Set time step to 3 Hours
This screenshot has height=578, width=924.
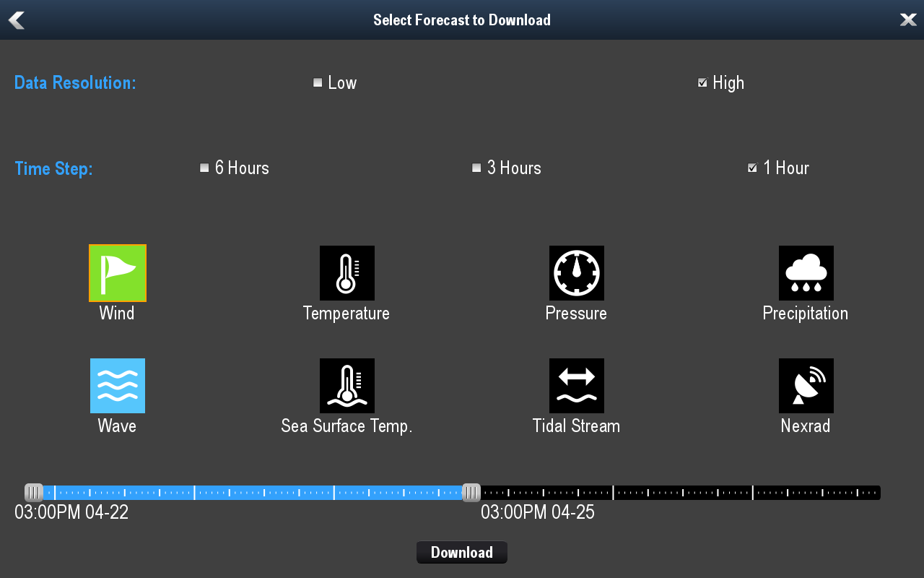click(476, 168)
